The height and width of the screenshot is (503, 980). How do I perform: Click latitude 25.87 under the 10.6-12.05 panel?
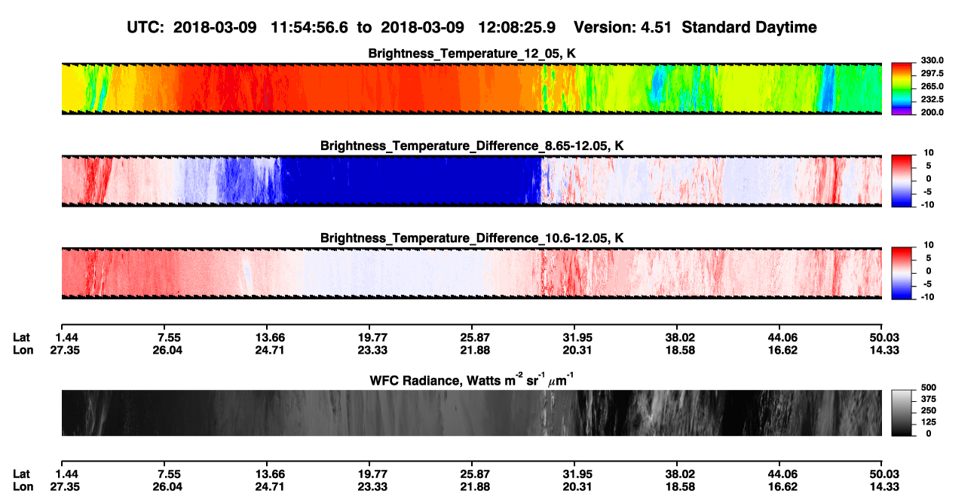pos(472,337)
